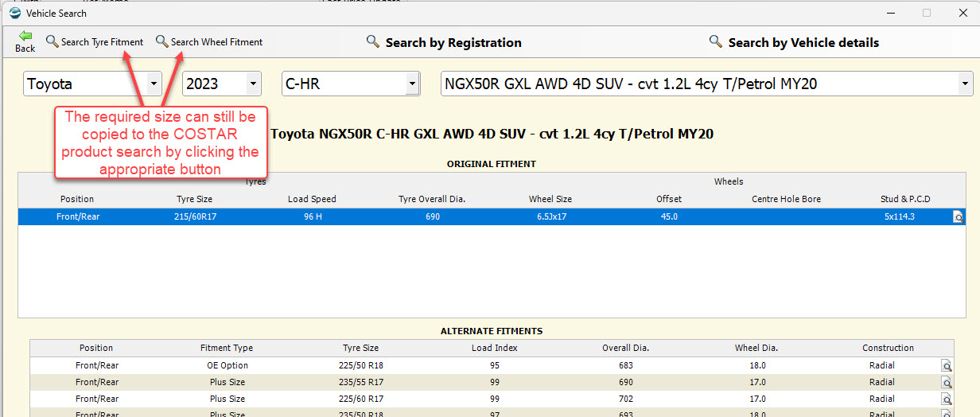Screen dimensions: 980x417
Task: Open Search by Vehicle details mode
Action: pos(794,42)
